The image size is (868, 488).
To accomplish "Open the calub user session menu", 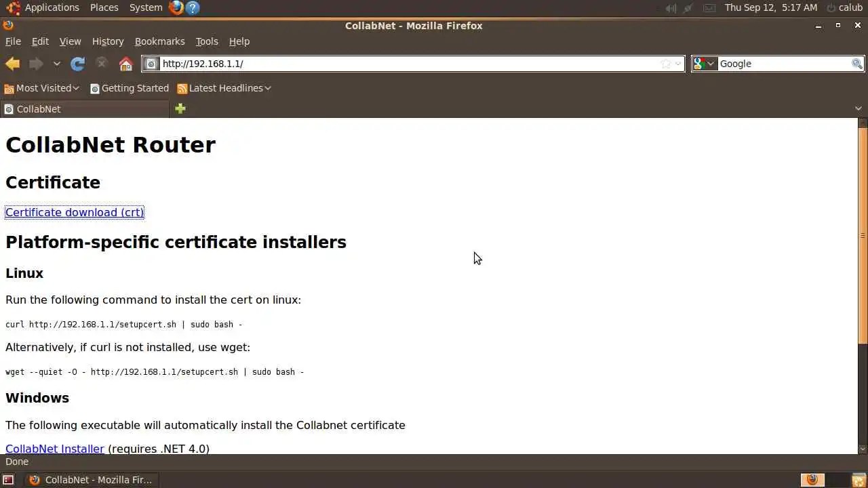I will click(x=845, y=7).
